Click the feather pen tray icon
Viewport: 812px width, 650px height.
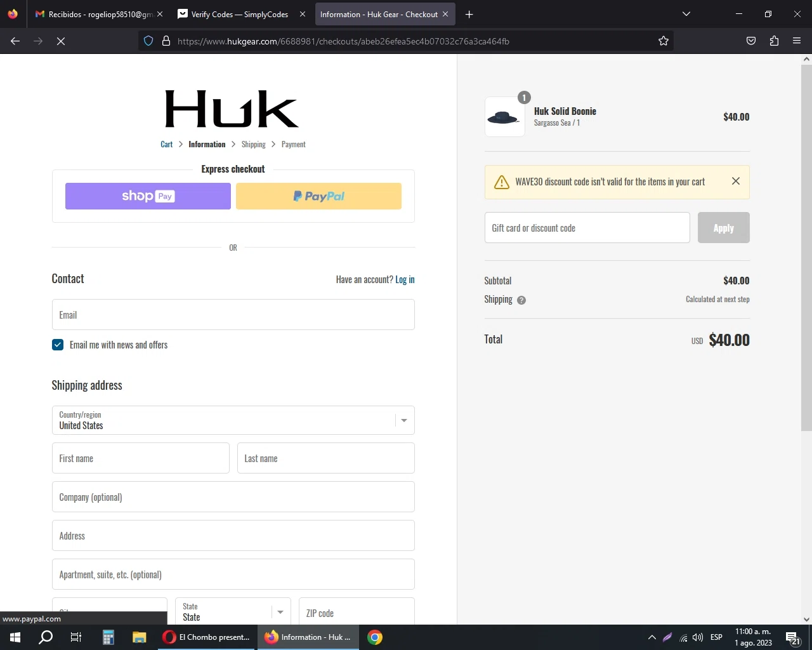click(x=667, y=637)
